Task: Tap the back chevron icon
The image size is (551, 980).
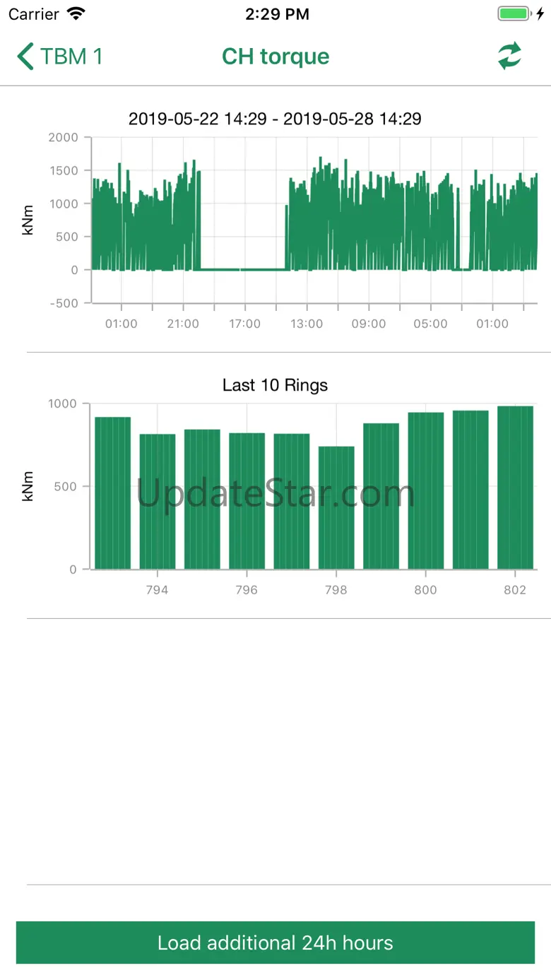Action: 25,57
